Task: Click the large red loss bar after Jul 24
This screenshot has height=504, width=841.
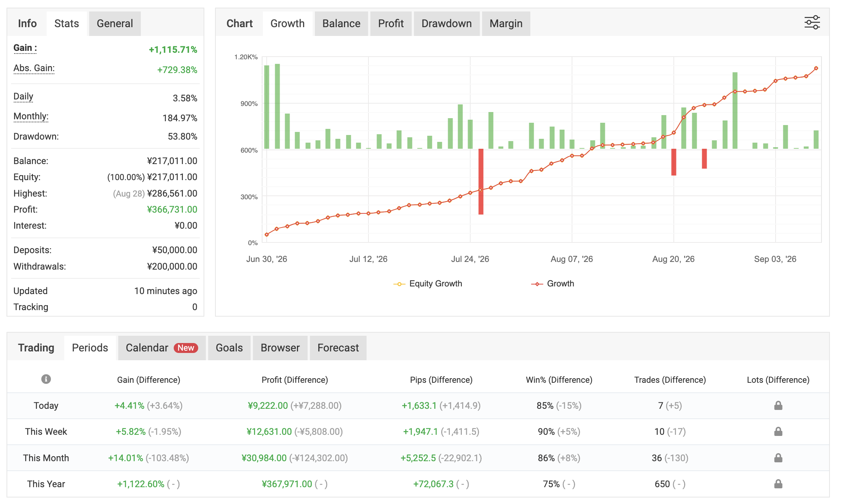Action: [x=481, y=182]
